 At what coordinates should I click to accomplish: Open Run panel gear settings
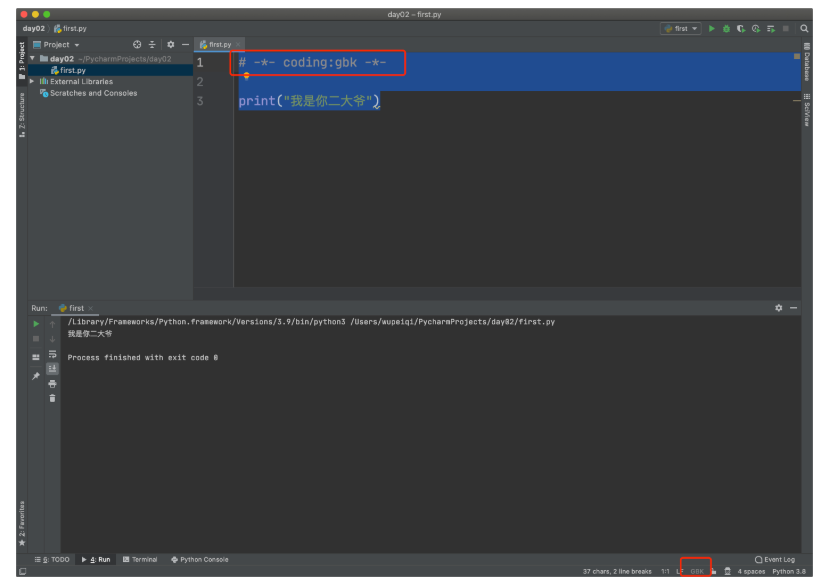779,308
